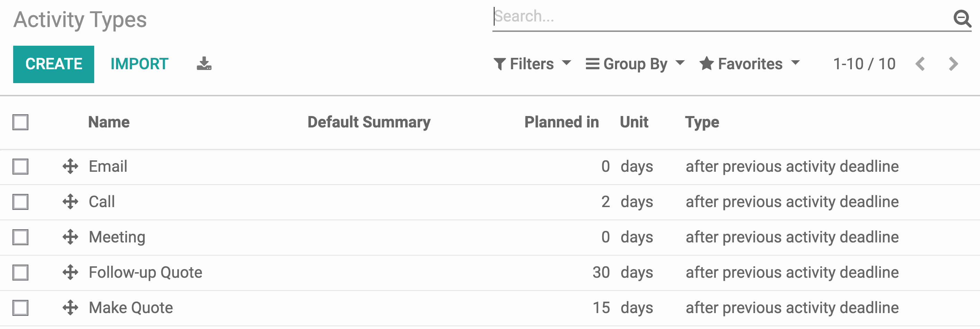Click the export download icon
Screen dimensions: 980x329
pos(204,64)
